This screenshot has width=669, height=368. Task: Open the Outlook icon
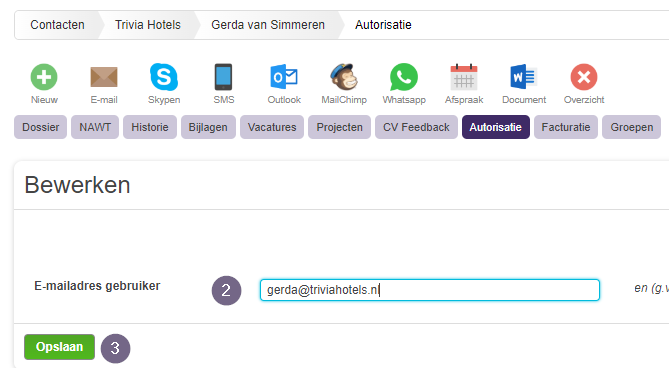[x=284, y=77]
